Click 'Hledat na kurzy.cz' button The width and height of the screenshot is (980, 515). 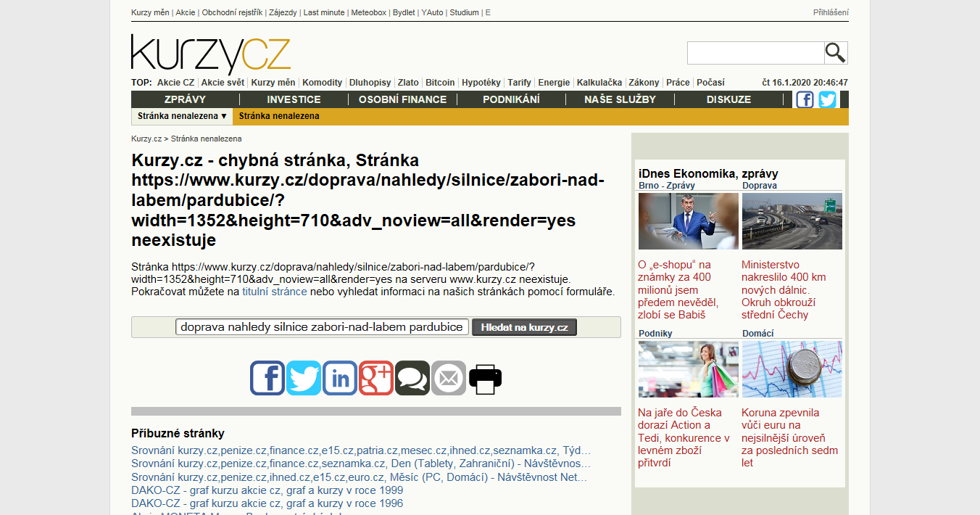525,327
